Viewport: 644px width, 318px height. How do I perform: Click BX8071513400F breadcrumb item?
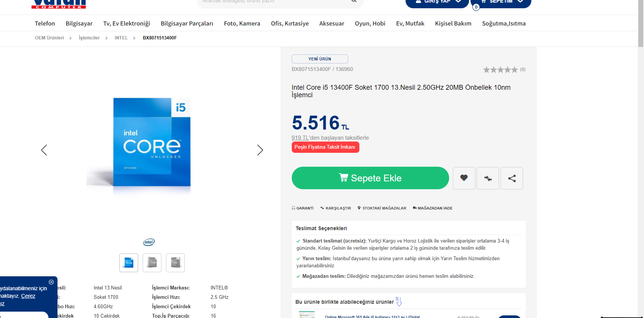coord(160,38)
